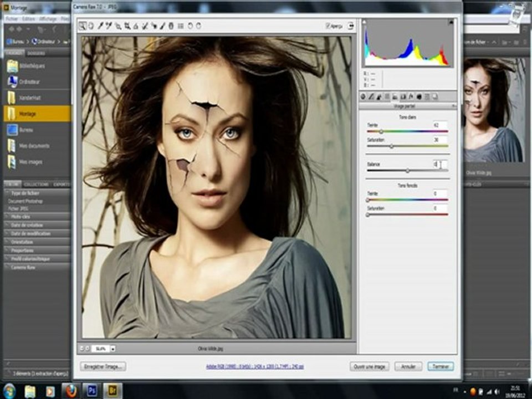Open the Detail panel tab
The width and height of the screenshot is (532, 399).
[378, 96]
